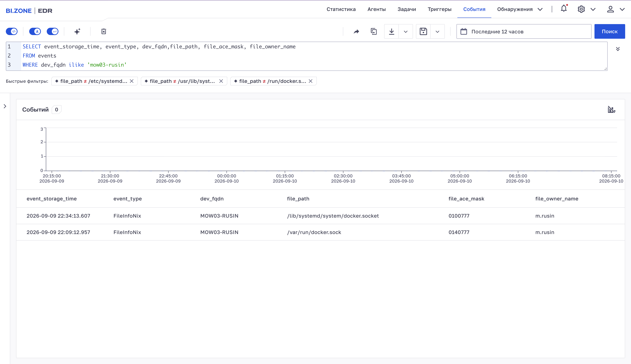
Task: Open the time range picker 'Последние 12 часов'
Action: [524, 32]
